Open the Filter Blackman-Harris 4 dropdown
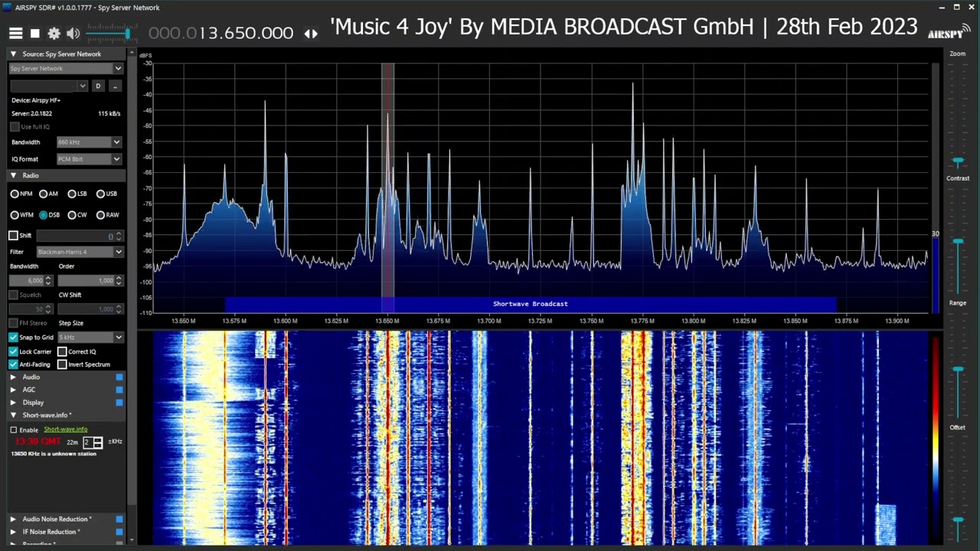Screen dimensions: 980x551 80,252
